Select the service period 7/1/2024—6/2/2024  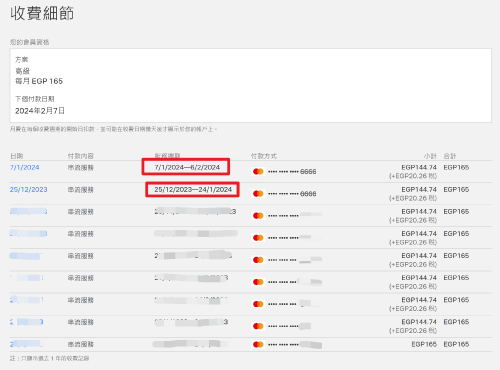click(x=187, y=167)
